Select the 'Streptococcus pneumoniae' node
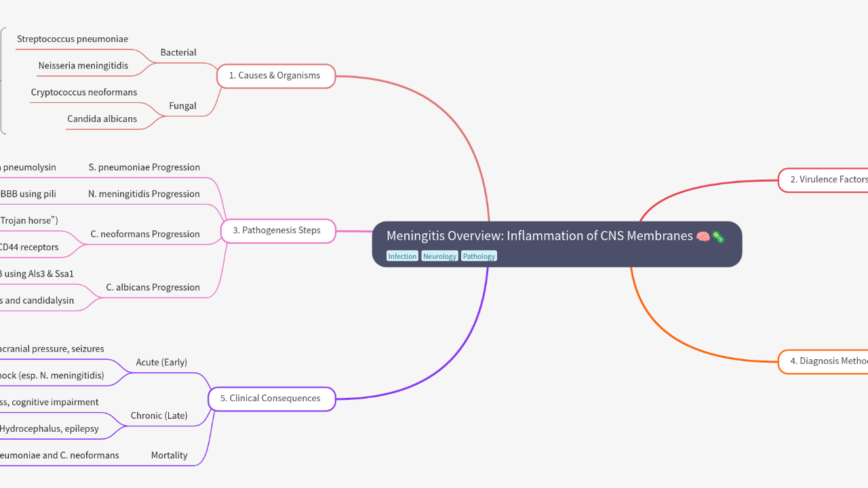Screen dimensions: 868x488 coord(73,39)
